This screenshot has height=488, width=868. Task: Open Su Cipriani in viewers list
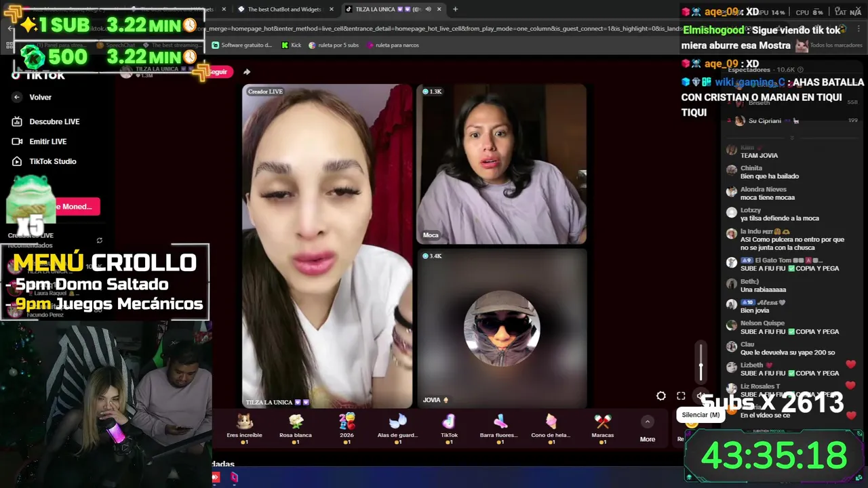tap(764, 121)
